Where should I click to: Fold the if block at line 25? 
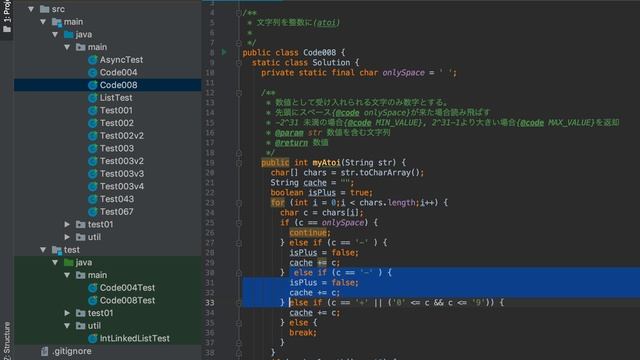[239, 222]
